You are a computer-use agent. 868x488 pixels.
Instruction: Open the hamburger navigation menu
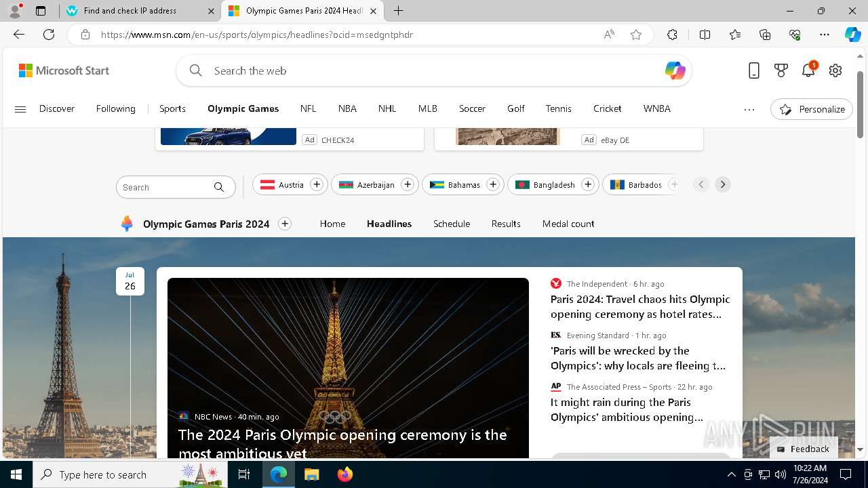(20, 109)
